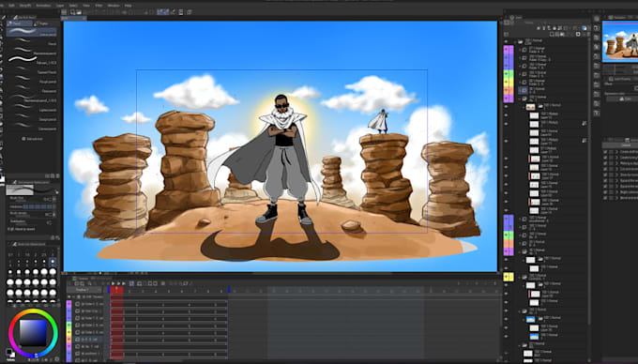This screenshot has width=638, height=364.
Task: Click the top icon in the right palette dock strip
Action: tap(596, 19)
